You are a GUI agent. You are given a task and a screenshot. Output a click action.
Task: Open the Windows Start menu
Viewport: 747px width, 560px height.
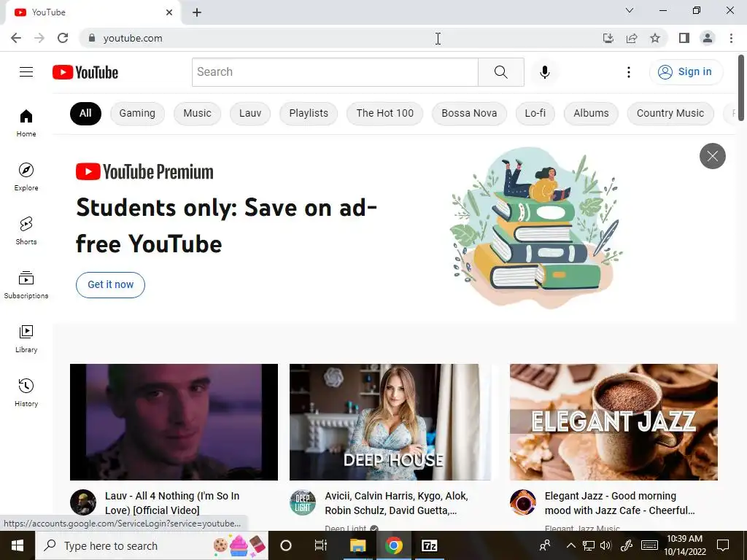pyautogui.click(x=18, y=545)
